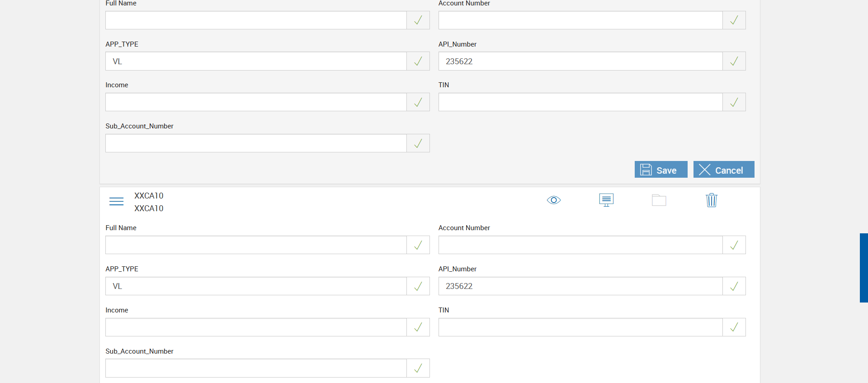The image size is (868, 383).
Task: Select the Income input under XXCA10
Action: [x=256, y=327]
